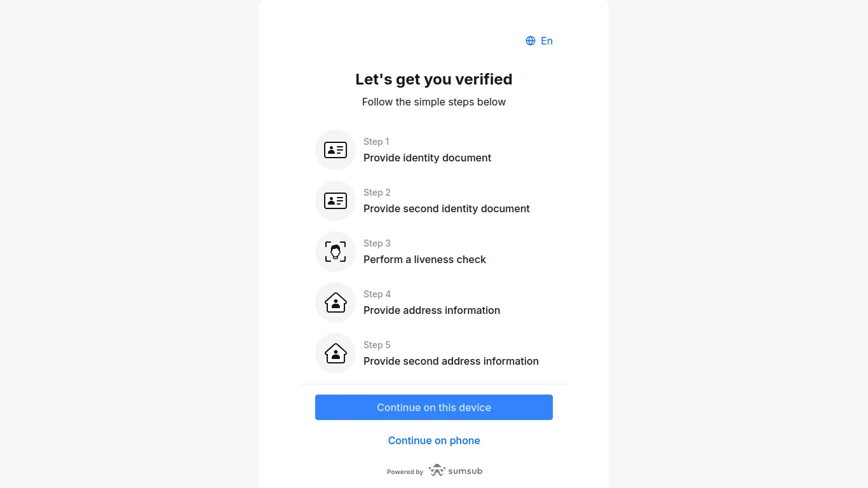Image resolution: width=868 pixels, height=488 pixels.
Task: Click the globe language icon
Action: pyautogui.click(x=531, y=41)
